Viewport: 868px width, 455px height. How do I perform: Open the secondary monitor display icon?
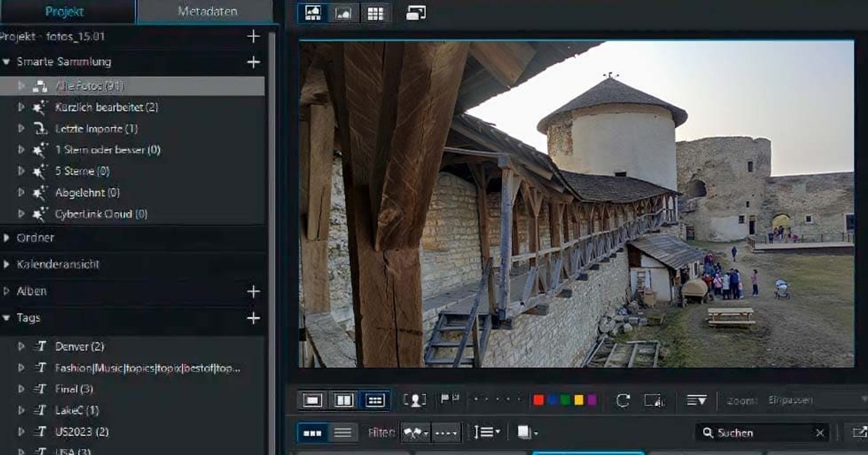tap(416, 13)
